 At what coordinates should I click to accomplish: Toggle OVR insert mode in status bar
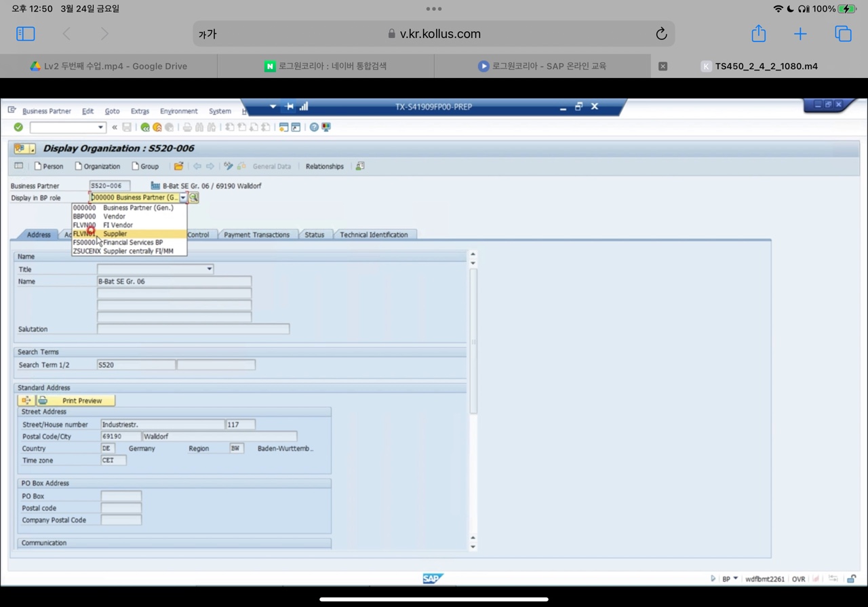tap(798, 579)
